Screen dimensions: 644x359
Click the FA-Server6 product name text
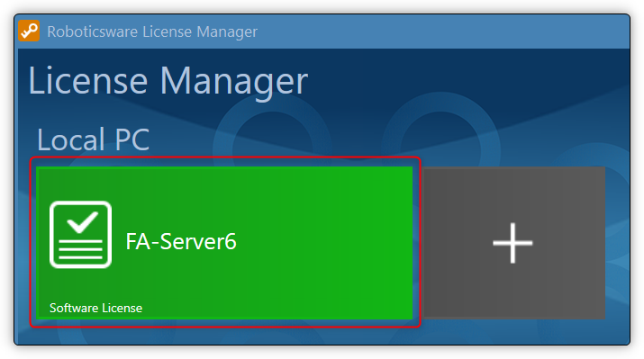[x=181, y=241]
